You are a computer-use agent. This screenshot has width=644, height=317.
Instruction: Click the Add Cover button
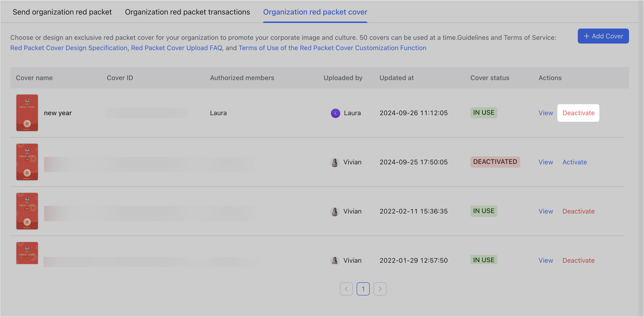tap(603, 36)
